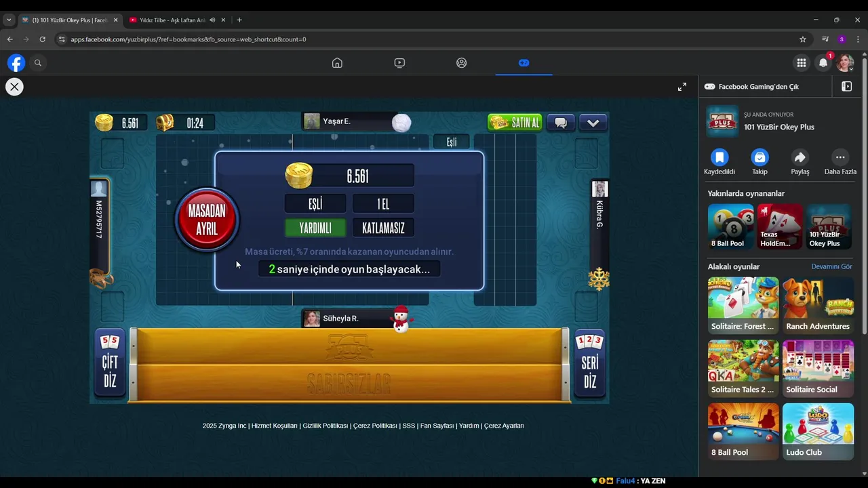Click the YARDIMLI green option
This screenshot has height=488, width=868.
pos(315,228)
